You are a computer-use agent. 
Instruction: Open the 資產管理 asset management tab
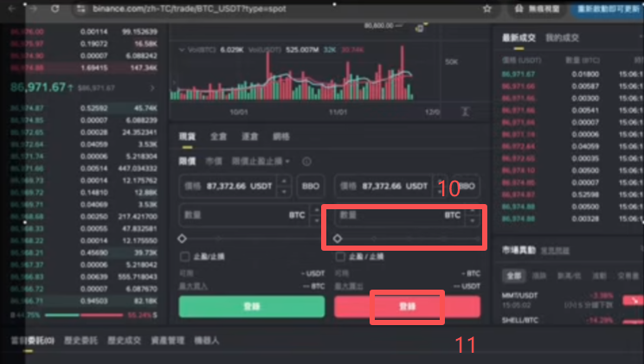(x=168, y=341)
